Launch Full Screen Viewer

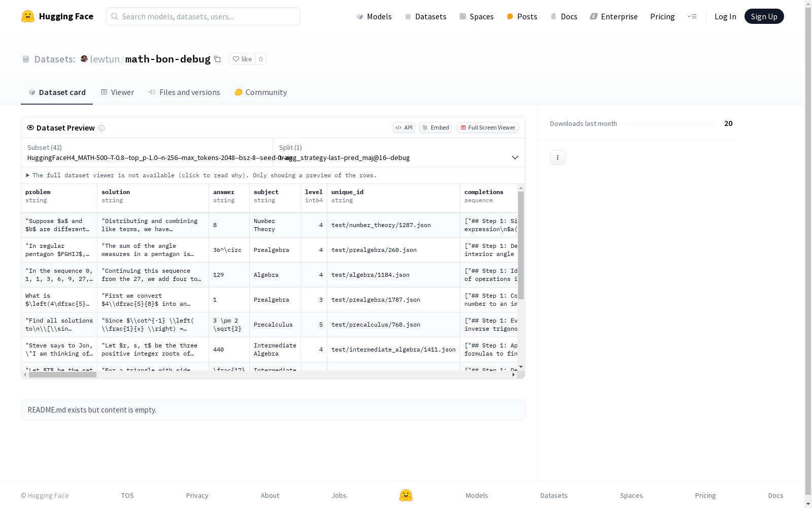[488, 128]
